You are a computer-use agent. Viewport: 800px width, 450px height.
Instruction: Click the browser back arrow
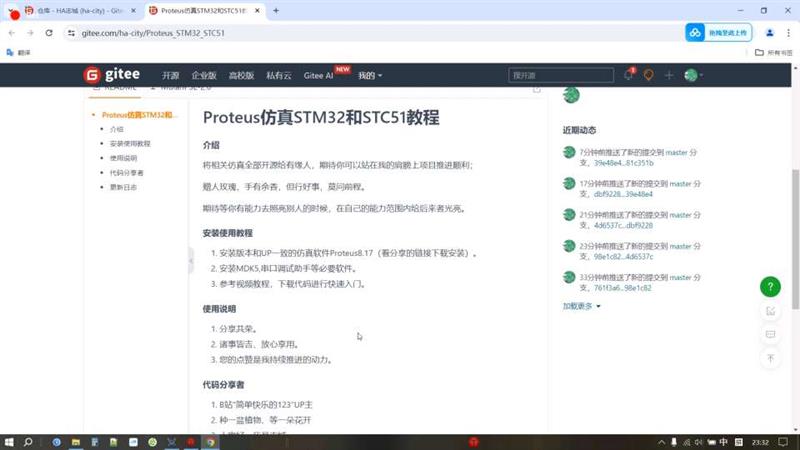pos(12,33)
